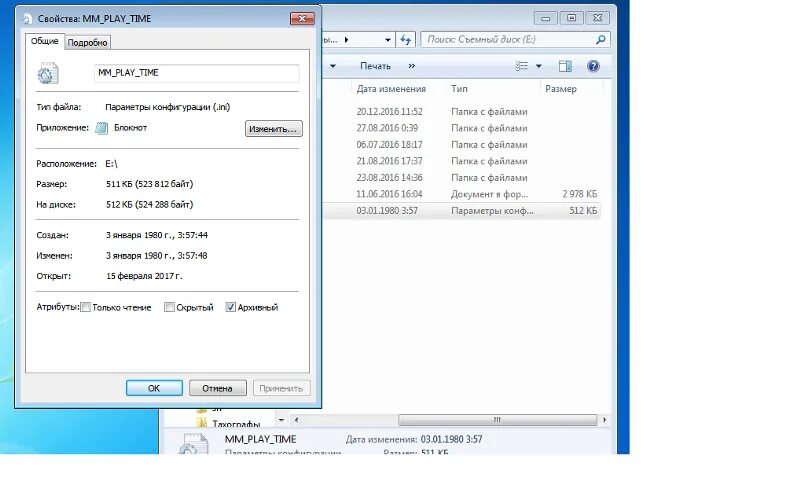Click the properties dialog title bar icon
The image size is (800, 490).
click(x=27, y=19)
